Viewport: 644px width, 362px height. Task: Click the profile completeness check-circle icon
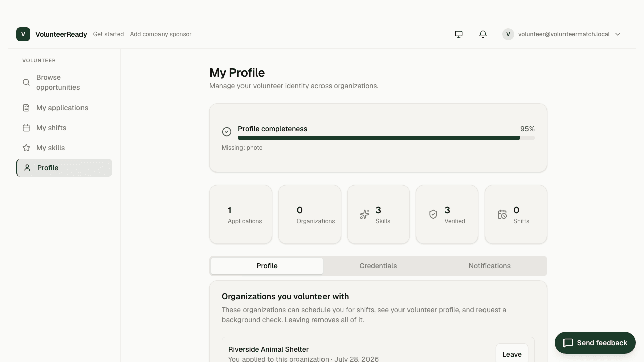click(227, 132)
